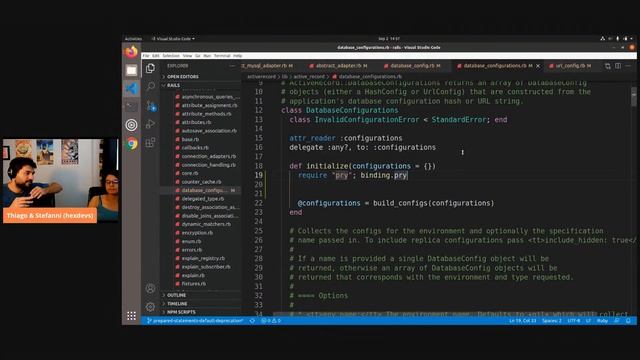
Task: Click the Visual Studio Code dock icon
Action: (131, 89)
